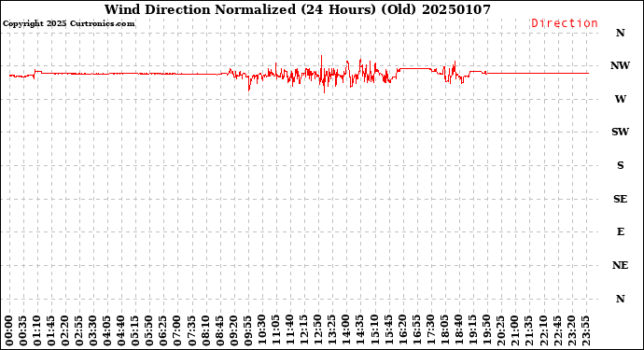644x350 pixels.
Task: Click the '04:40' time label
Action: 121,331
